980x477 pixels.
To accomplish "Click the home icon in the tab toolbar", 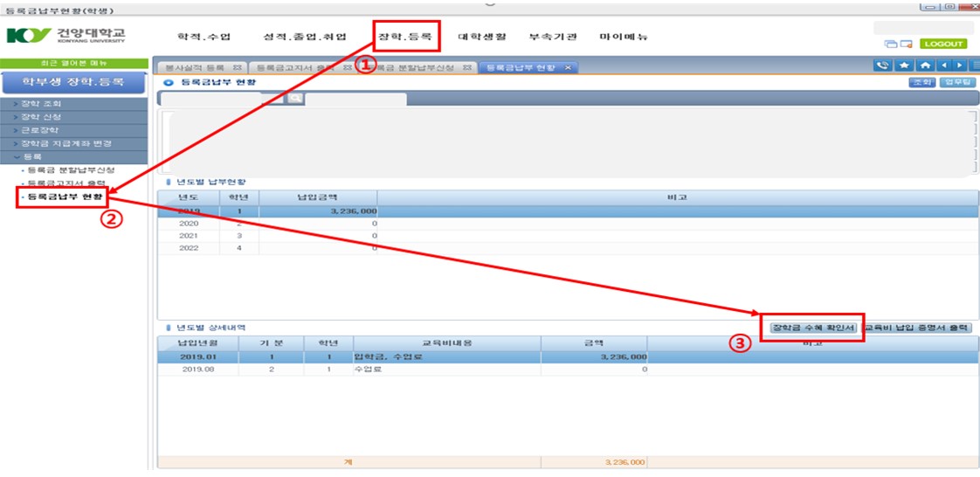I will pyautogui.click(x=924, y=66).
